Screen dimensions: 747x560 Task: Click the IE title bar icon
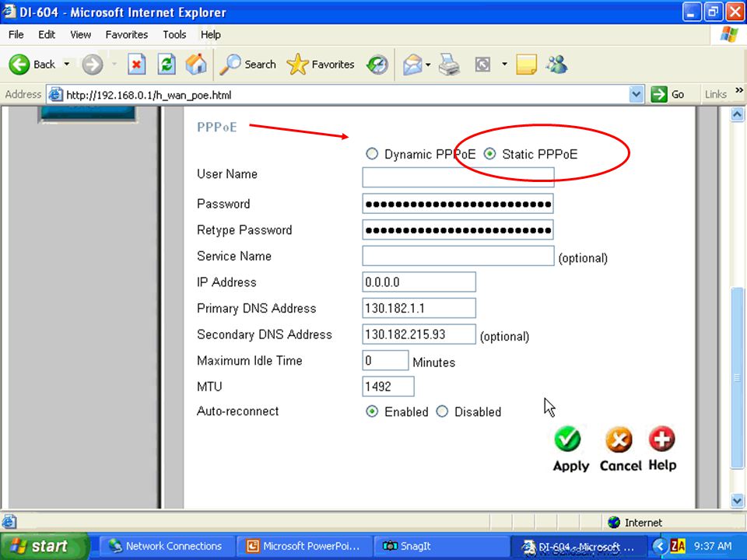coord(9,12)
